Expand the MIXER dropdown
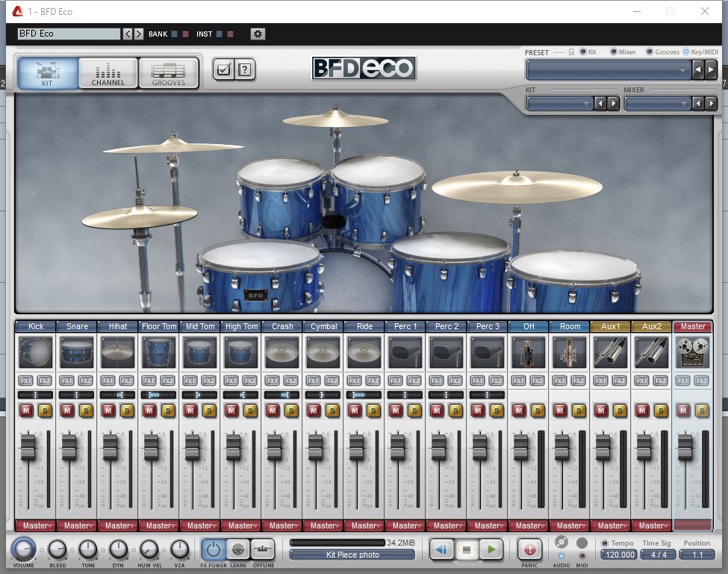The width and height of the screenshot is (728, 574). point(657,104)
